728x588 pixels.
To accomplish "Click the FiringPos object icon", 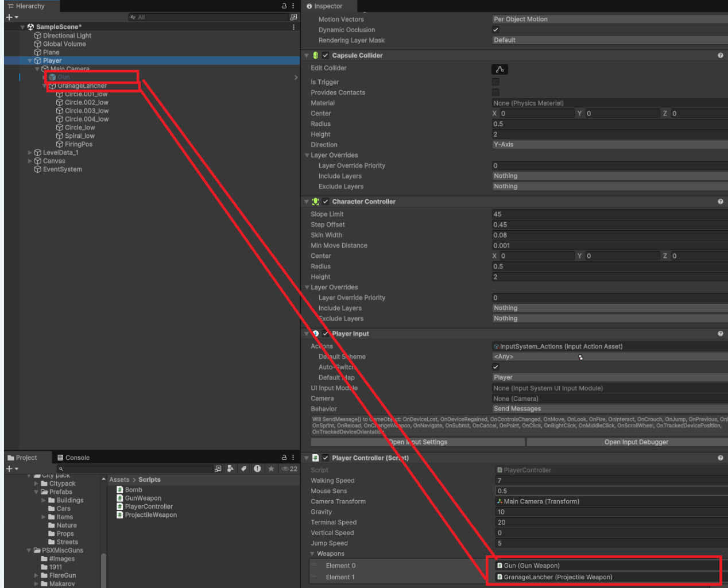I will (x=60, y=144).
